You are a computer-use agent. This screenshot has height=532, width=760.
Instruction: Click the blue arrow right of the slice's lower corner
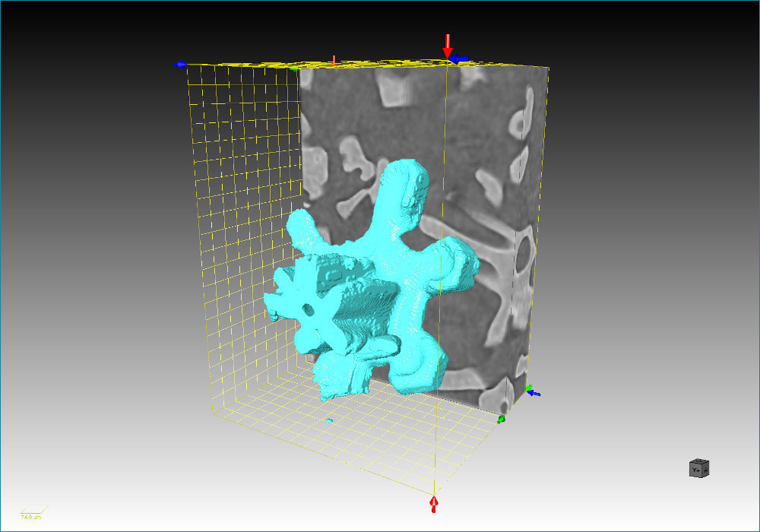[535, 394]
